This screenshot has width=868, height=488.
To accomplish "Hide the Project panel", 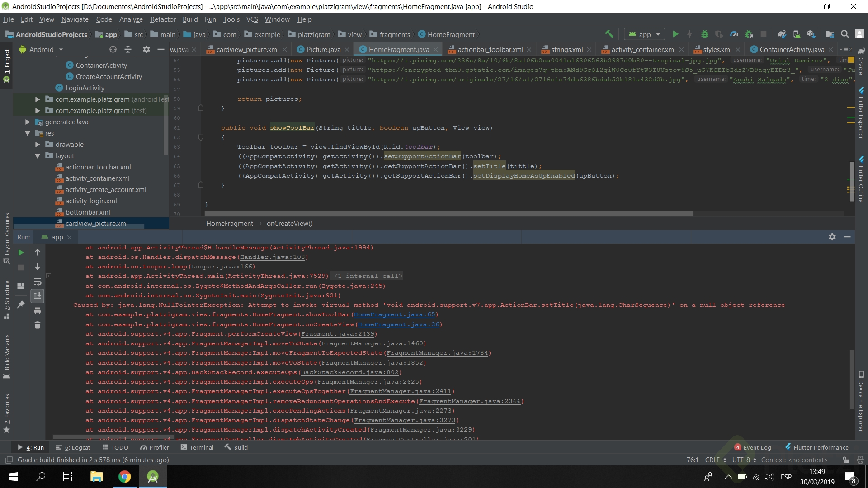I will 160,49.
